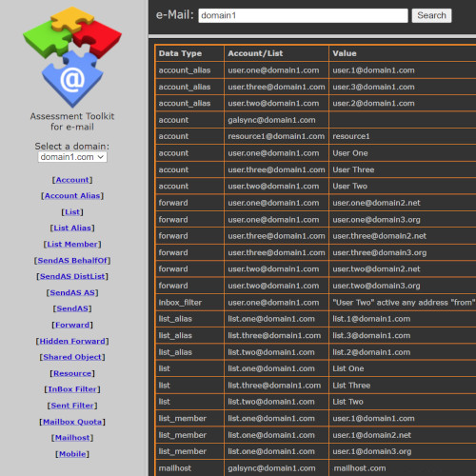
Task: Select the Shared Object link
Action: (72, 357)
